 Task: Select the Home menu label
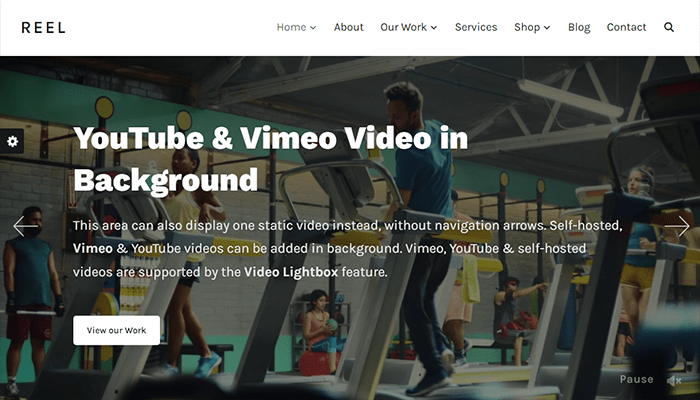tap(291, 28)
